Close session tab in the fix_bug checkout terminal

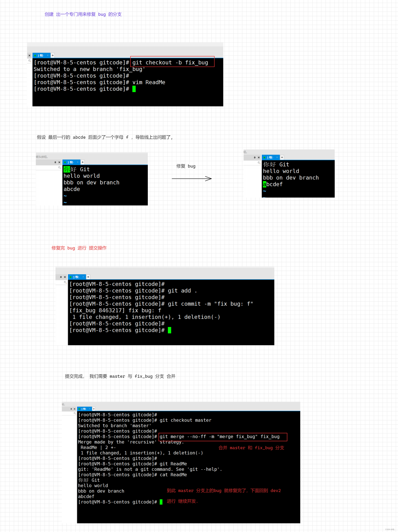click(48, 55)
